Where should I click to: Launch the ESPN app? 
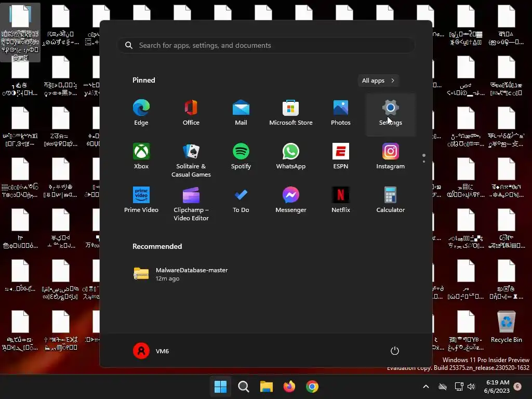tap(341, 157)
